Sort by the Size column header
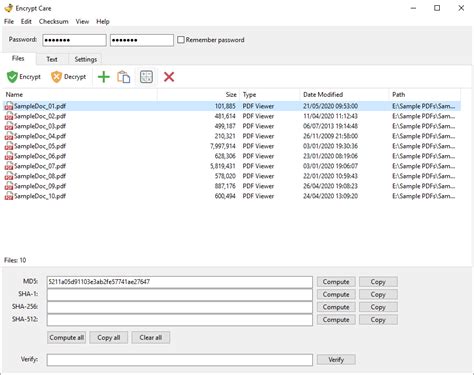 (198, 95)
